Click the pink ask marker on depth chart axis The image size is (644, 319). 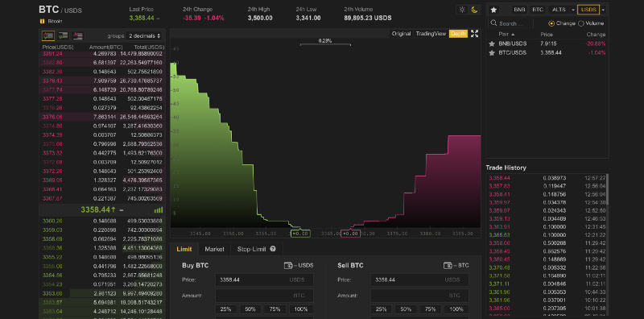(350, 234)
